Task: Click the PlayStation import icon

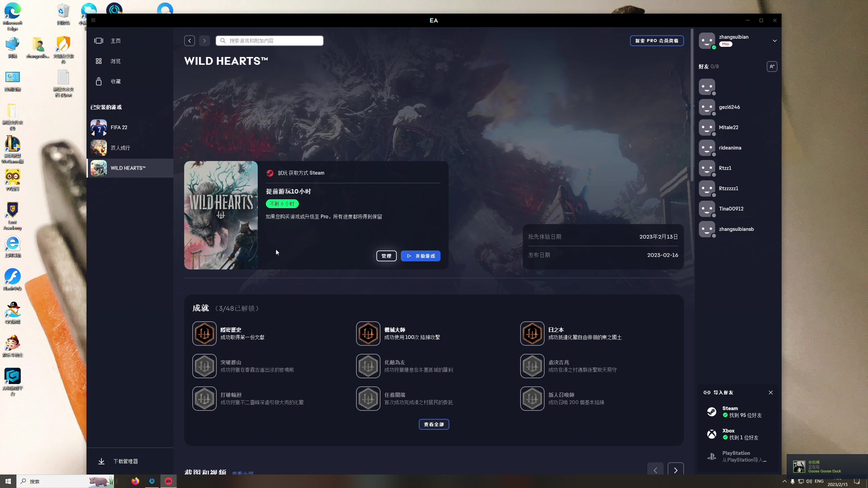Action: 711,456
